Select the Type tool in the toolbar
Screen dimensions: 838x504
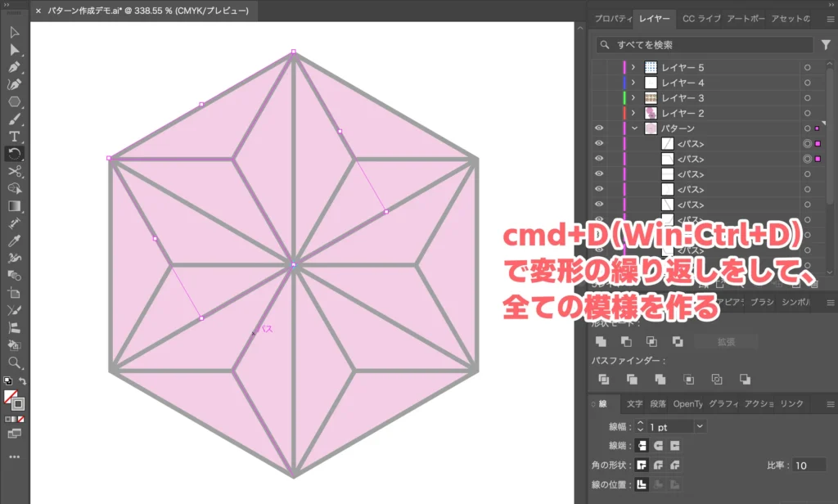click(14, 136)
